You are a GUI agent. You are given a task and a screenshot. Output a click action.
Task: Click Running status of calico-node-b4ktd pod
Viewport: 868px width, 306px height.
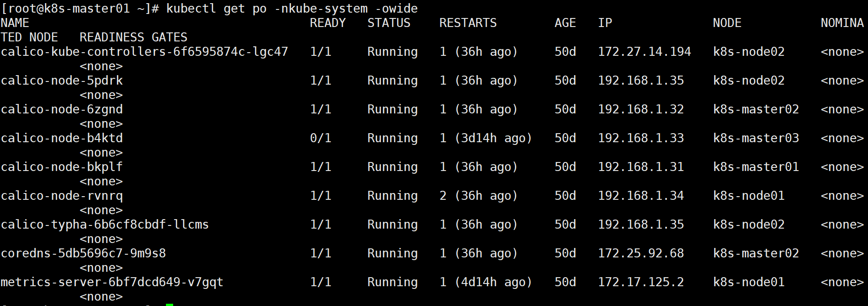[x=393, y=138]
